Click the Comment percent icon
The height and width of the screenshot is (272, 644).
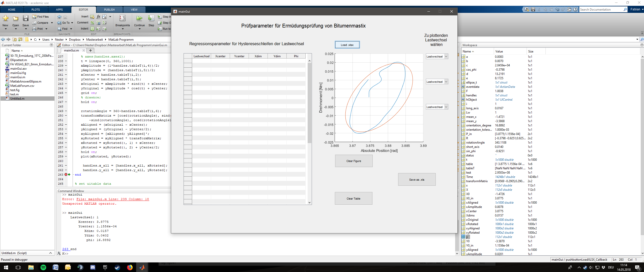92,23
